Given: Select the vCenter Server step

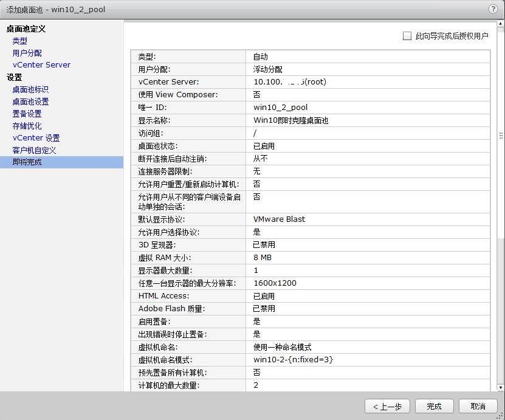Looking at the screenshot, I should [41, 65].
